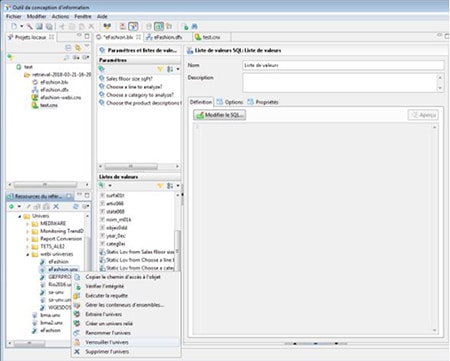Click the refresh icon in Ressources toolbar
Image resolution: width=450 pixels, height=361 pixels.
[x=76, y=207]
